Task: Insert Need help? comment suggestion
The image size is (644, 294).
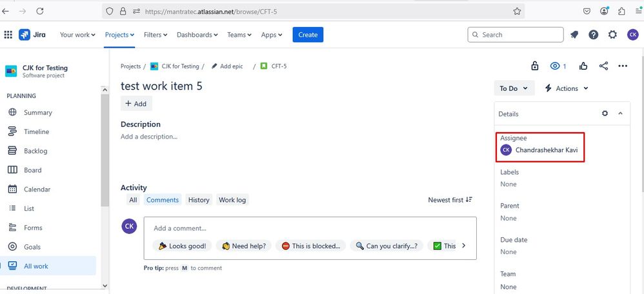Action: (x=244, y=246)
